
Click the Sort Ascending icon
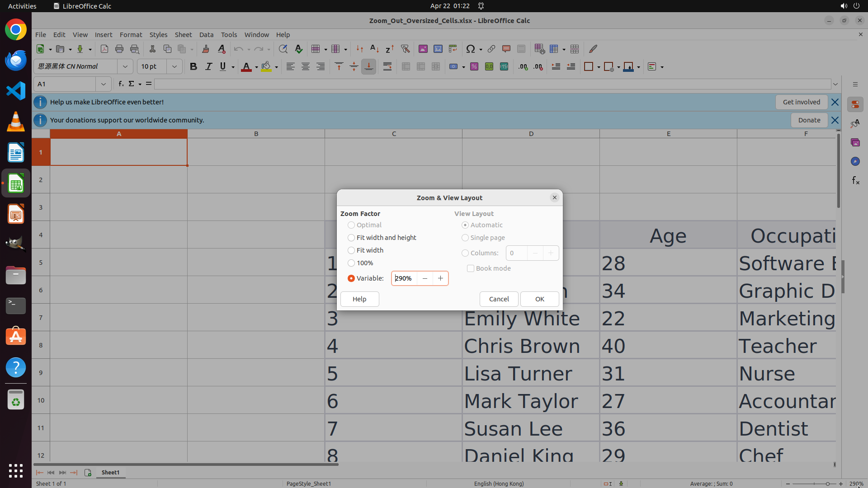click(374, 49)
